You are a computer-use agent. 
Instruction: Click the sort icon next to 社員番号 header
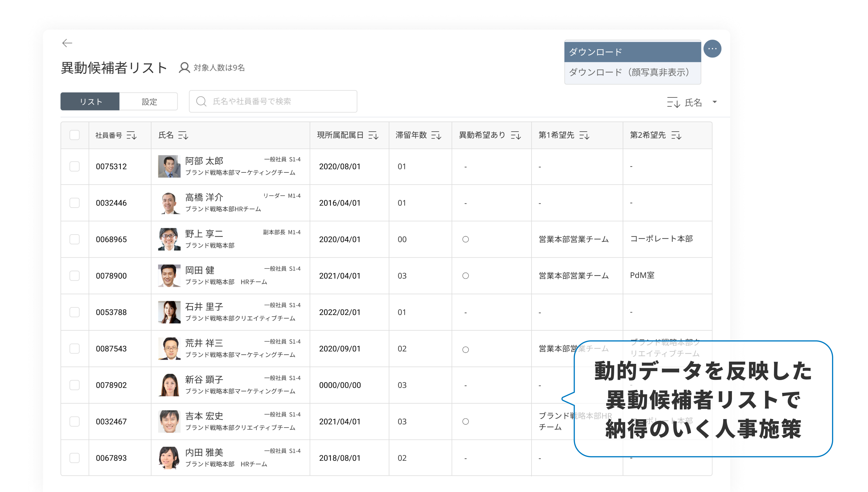[x=131, y=135]
